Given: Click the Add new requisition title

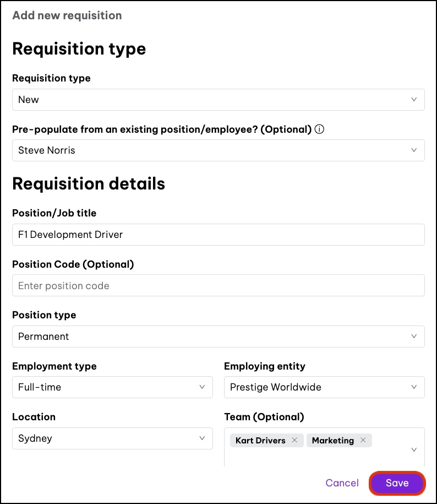Looking at the screenshot, I should 67,15.
